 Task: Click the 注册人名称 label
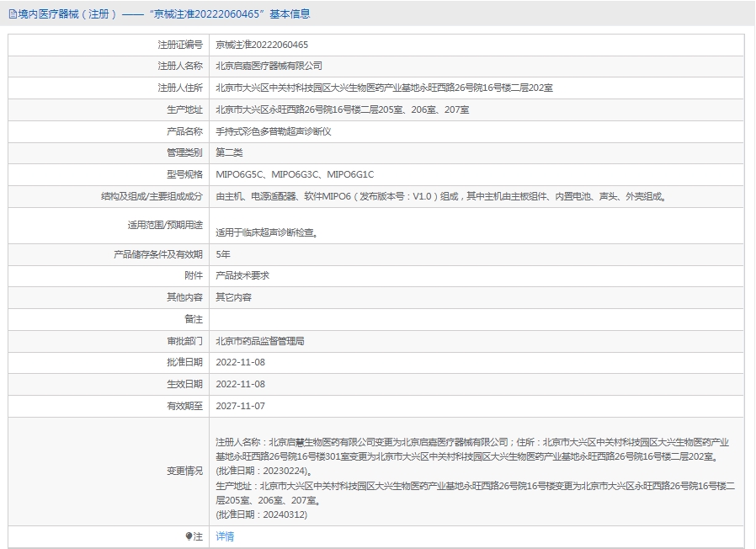click(180, 66)
